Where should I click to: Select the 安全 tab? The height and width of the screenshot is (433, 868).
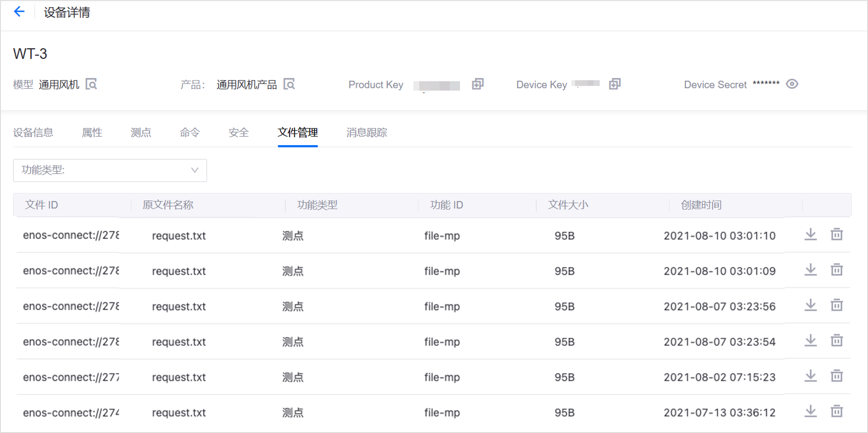click(x=238, y=133)
